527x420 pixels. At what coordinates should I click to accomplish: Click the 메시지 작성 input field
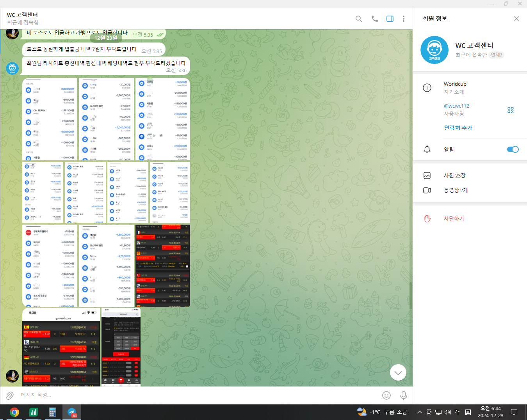coord(195,395)
